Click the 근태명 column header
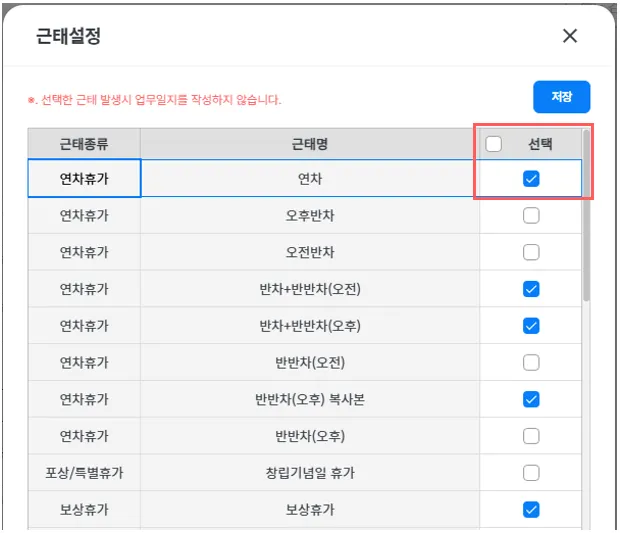The image size is (620, 533). (310, 144)
